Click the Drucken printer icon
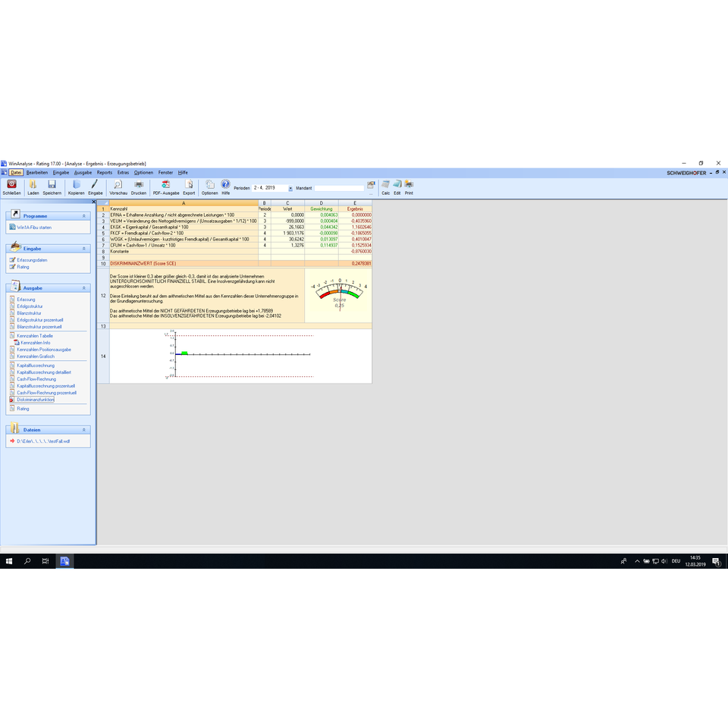 coord(139,184)
